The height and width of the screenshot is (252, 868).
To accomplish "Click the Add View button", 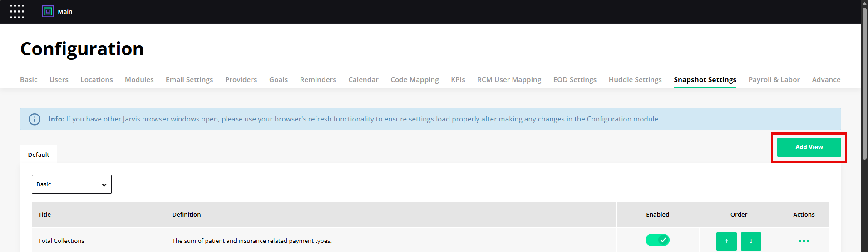I will point(809,147).
